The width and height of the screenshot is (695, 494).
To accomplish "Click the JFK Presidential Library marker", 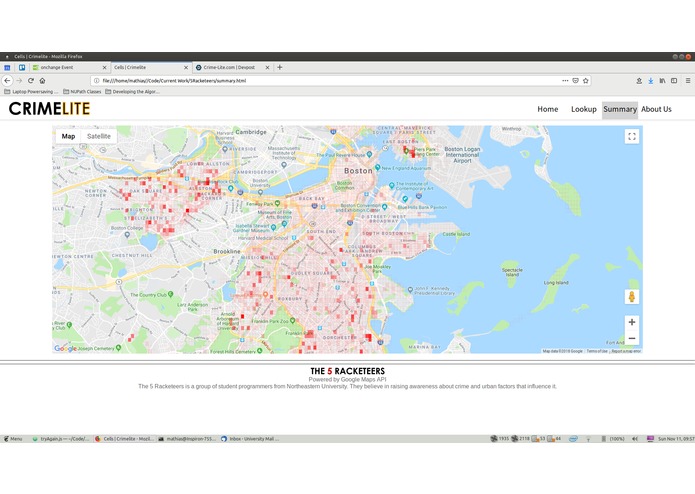I will [410, 289].
